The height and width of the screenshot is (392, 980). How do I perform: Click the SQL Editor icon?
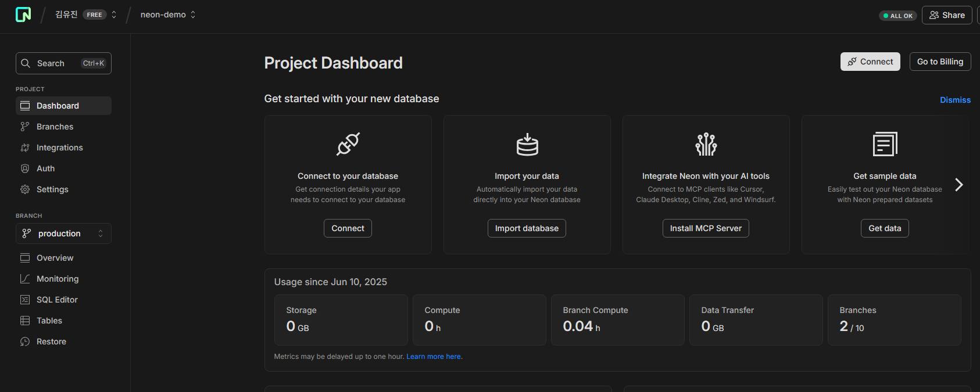25,300
